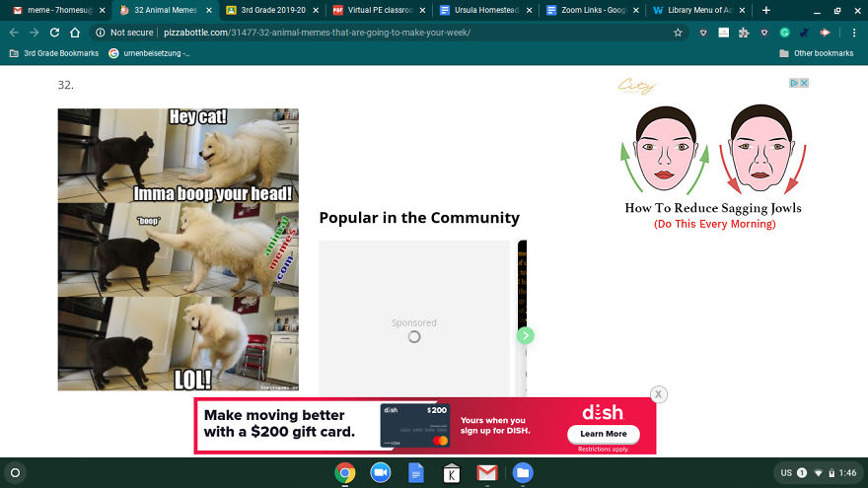This screenshot has height=488, width=868.
Task: Go to the browser home page
Action: tap(75, 33)
